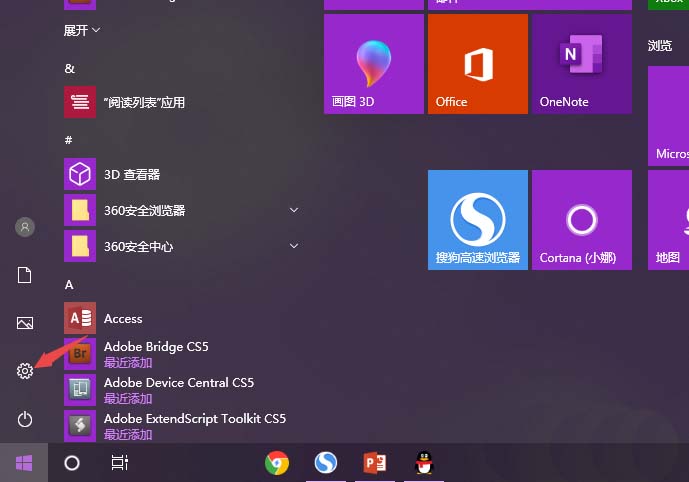Open the 画图 3D tile
This screenshot has height=482, width=689.
pos(374,64)
